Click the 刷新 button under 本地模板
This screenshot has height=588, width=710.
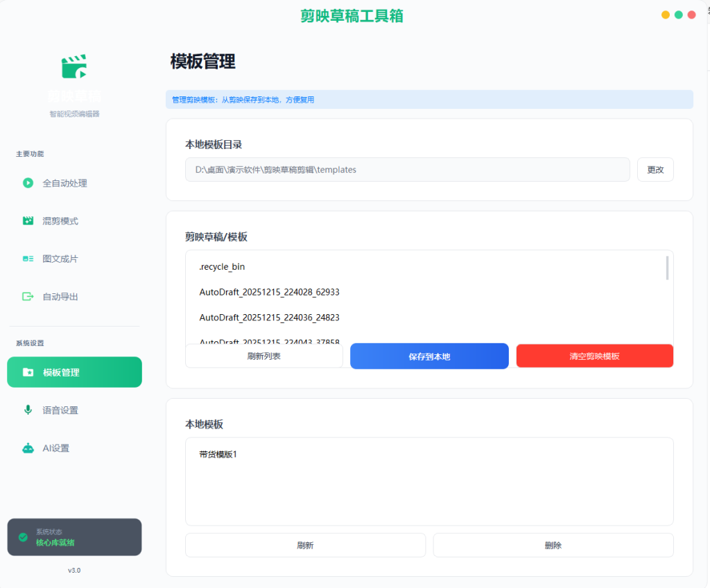pyautogui.click(x=305, y=545)
